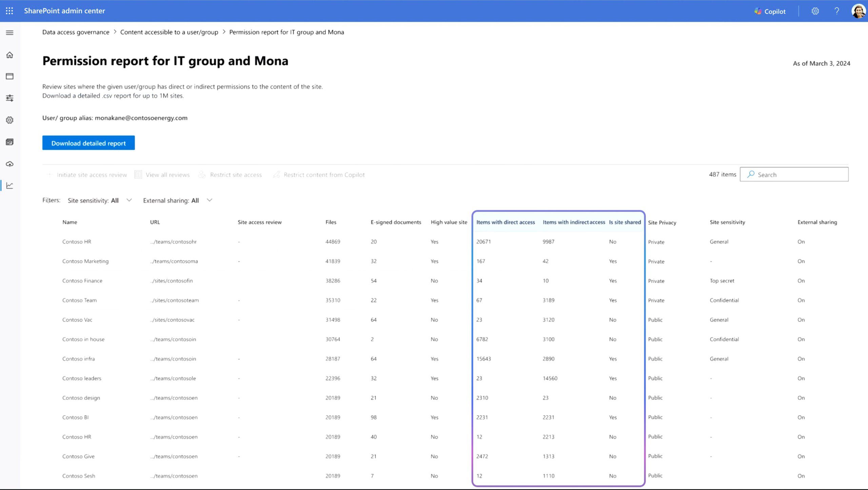Focus the Search input field
This screenshot has height=490, width=868.
(x=794, y=175)
